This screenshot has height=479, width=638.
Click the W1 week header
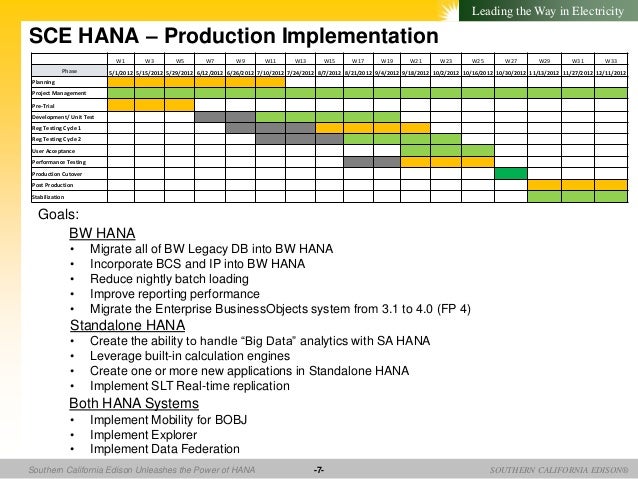120,61
